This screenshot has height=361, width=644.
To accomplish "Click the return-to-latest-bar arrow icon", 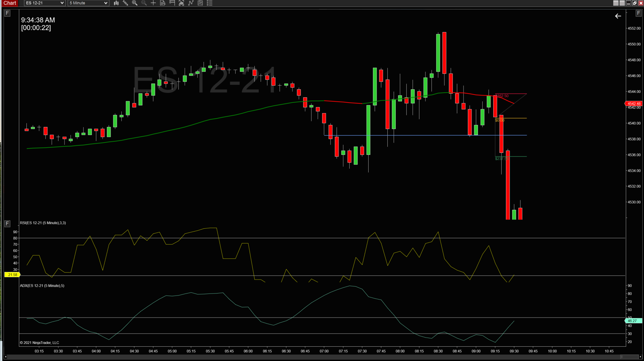I will [x=618, y=16].
